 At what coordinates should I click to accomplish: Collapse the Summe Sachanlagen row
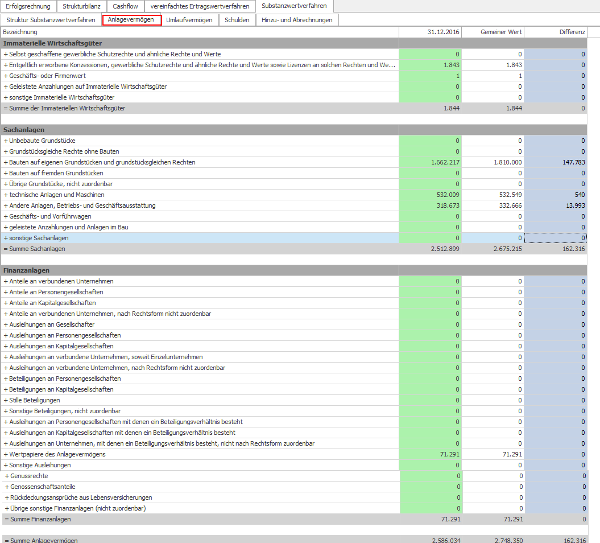click(x=6, y=249)
